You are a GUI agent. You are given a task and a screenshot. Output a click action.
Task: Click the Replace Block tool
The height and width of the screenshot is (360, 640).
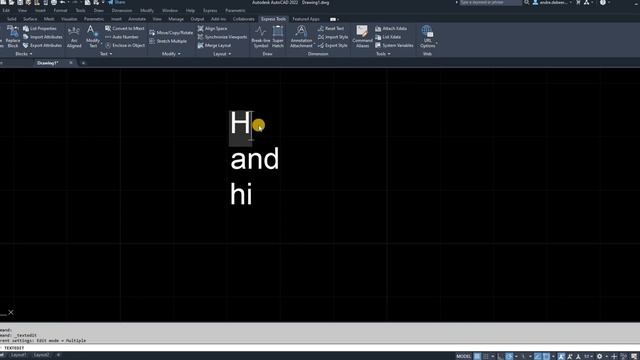[12, 37]
